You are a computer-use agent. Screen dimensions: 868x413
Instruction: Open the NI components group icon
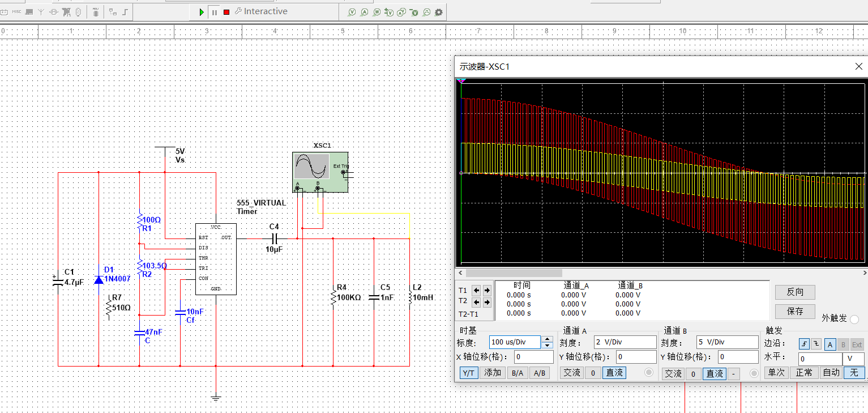coord(66,12)
